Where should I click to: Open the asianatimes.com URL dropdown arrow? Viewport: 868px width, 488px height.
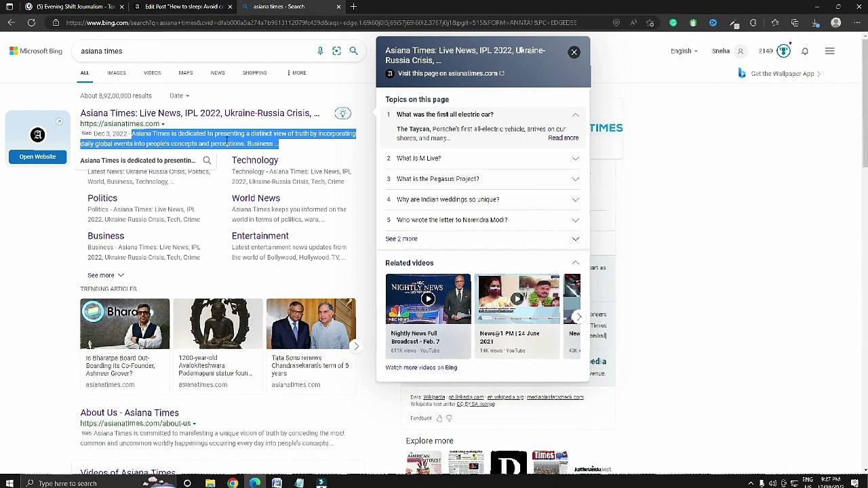[x=163, y=124]
